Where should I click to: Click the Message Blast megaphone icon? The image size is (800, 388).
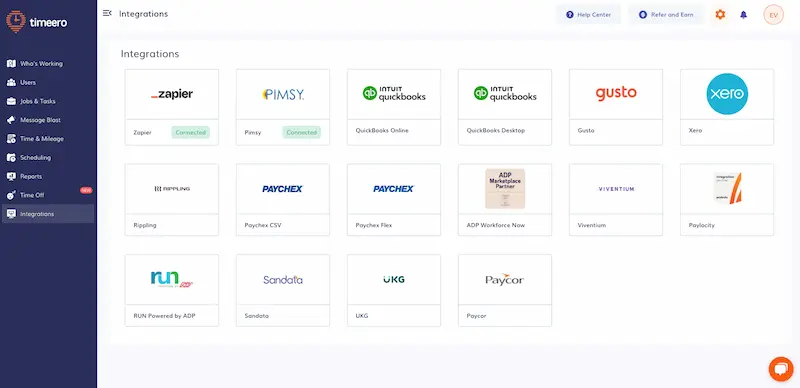point(11,120)
